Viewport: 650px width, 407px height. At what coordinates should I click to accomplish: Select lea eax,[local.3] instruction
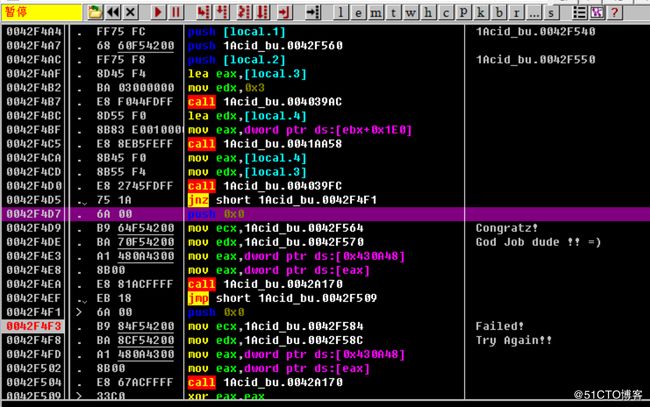[247, 74]
